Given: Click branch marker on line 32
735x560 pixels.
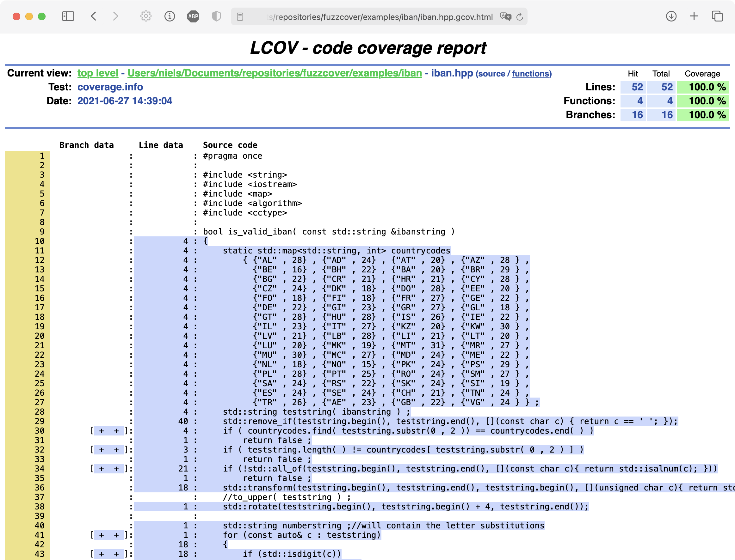Looking at the screenshot, I should click(109, 450).
